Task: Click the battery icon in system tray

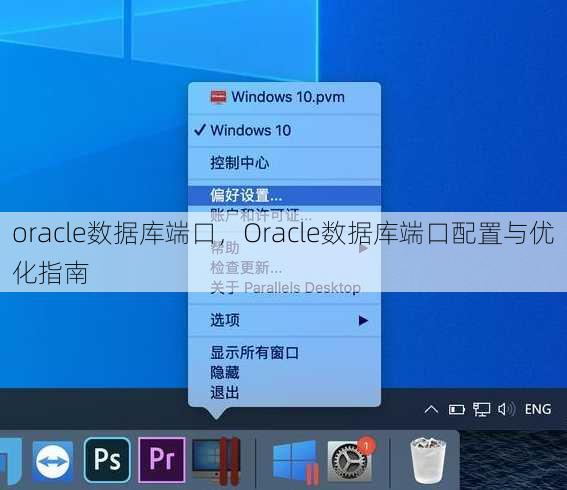Action: [457, 410]
